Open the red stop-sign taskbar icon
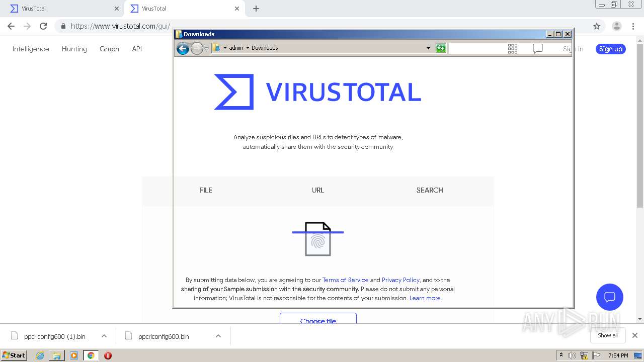Image resolution: width=644 pixels, height=362 pixels. click(x=108, y=355)
